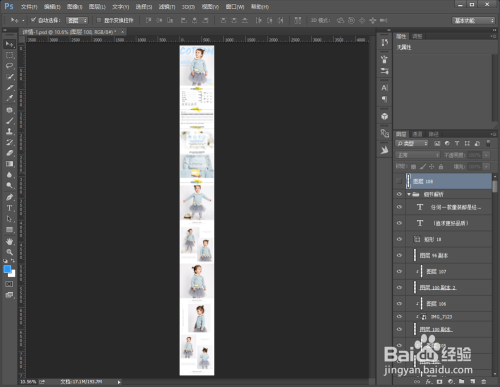Select the Brush tool
This screenshot has width=500, height=387.
coord(10,121)
